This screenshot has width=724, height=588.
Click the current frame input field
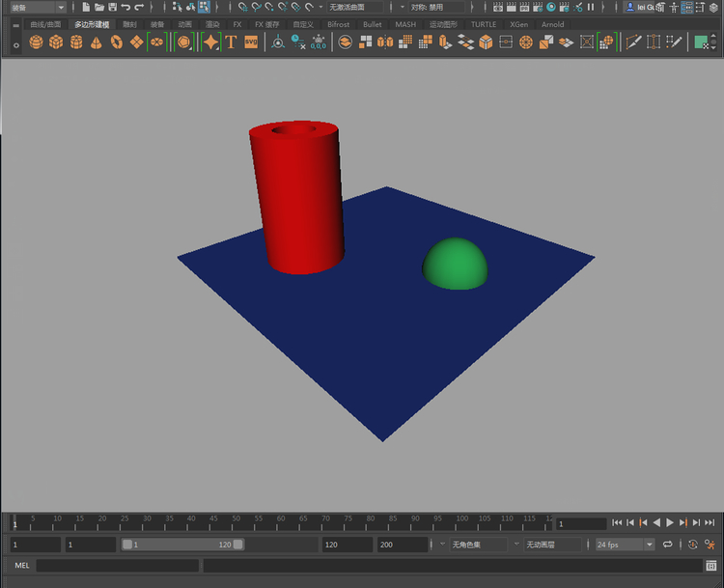pyautogui.click(x=581, y=523)
